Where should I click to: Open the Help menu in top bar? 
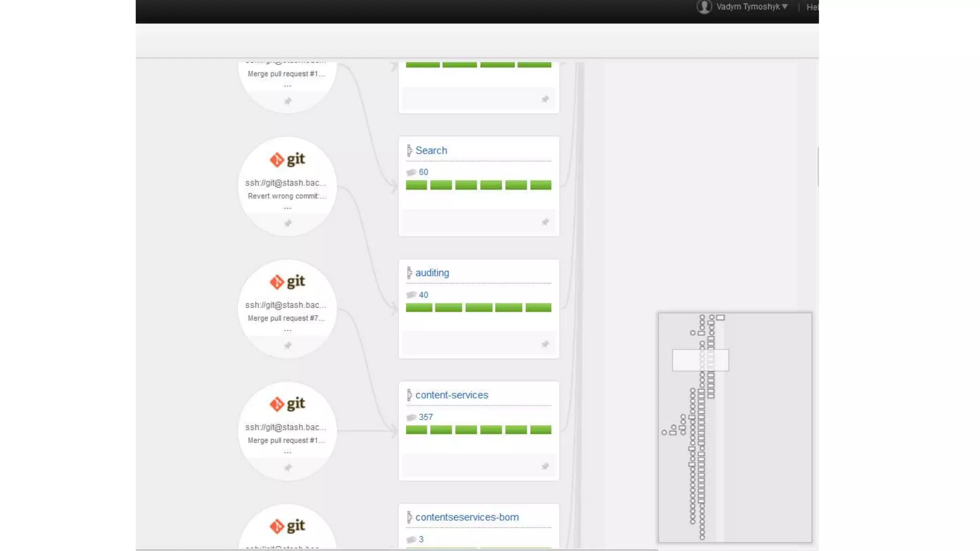pyautogui.click(x=812, y=7)
